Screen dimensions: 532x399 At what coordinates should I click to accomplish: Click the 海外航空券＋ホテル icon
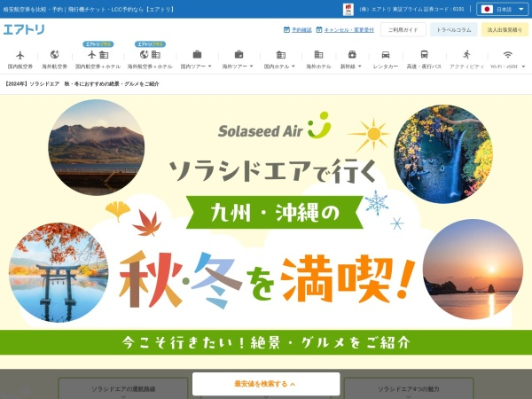pyautogui.click(x=150, y=54)
